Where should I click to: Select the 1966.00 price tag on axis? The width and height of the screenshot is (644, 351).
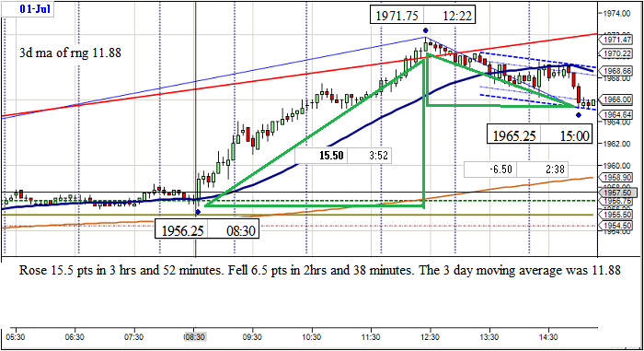click(x=616, y=99)
